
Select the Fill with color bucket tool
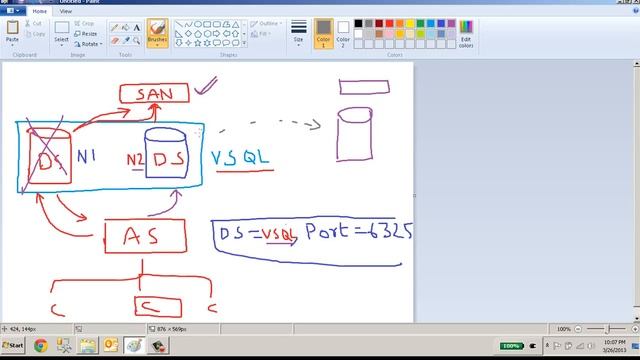pos(126,28)
